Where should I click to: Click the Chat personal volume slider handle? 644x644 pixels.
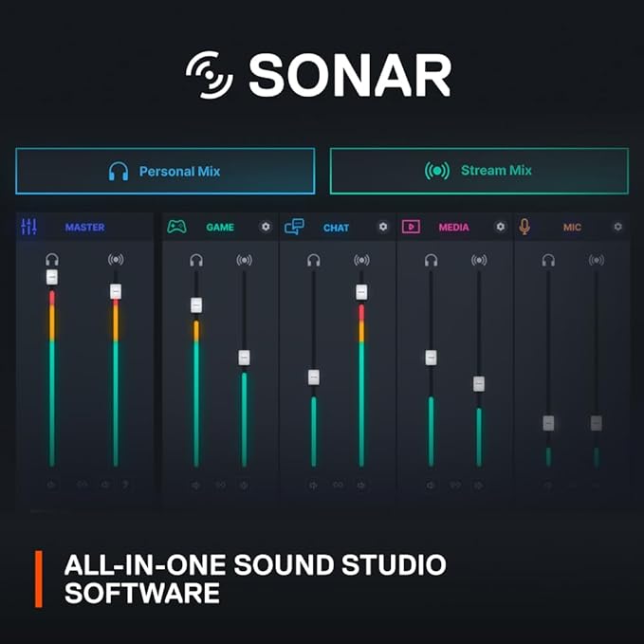tap(314, 377)
